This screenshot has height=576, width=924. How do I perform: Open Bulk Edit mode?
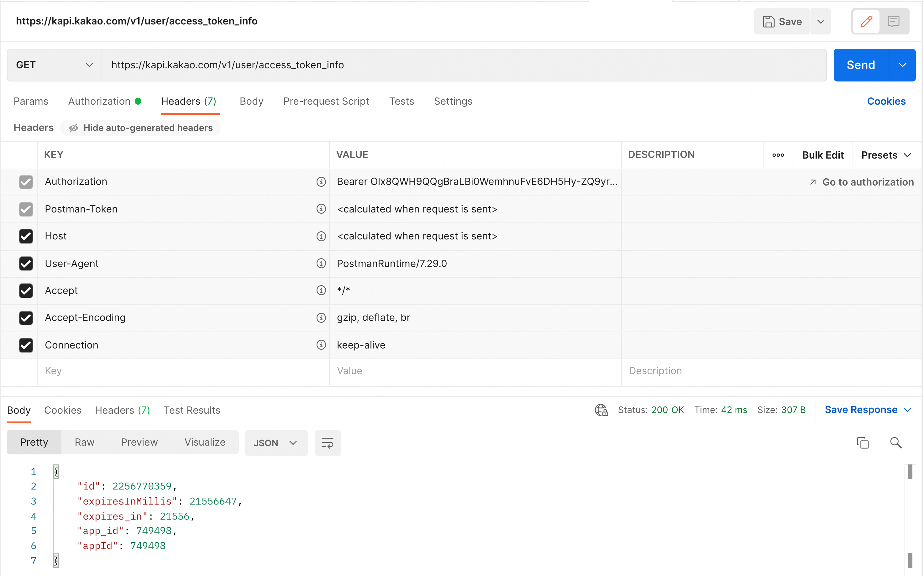click(x=823, y=155)
